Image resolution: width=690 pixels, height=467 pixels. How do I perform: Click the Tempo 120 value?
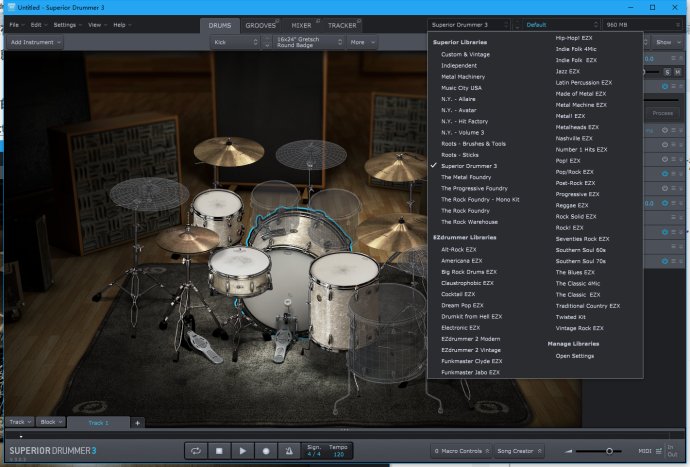coord(338,454)
